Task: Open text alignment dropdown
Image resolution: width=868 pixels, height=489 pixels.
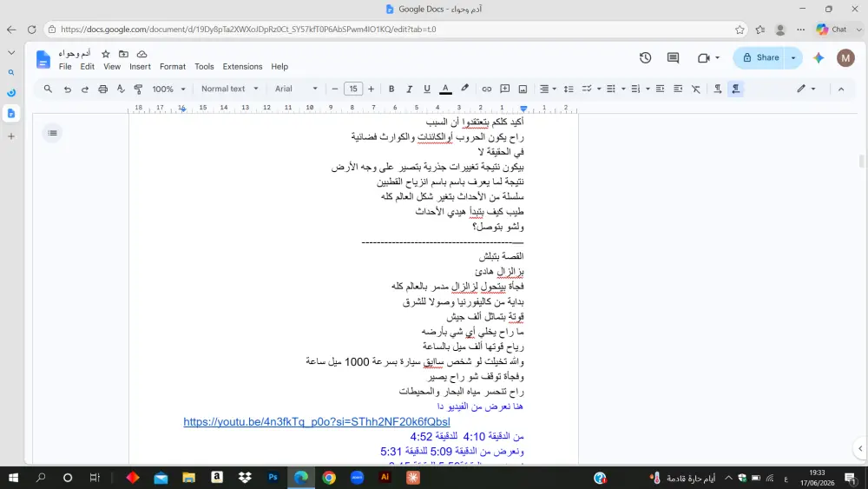Action: click(548, 89)
